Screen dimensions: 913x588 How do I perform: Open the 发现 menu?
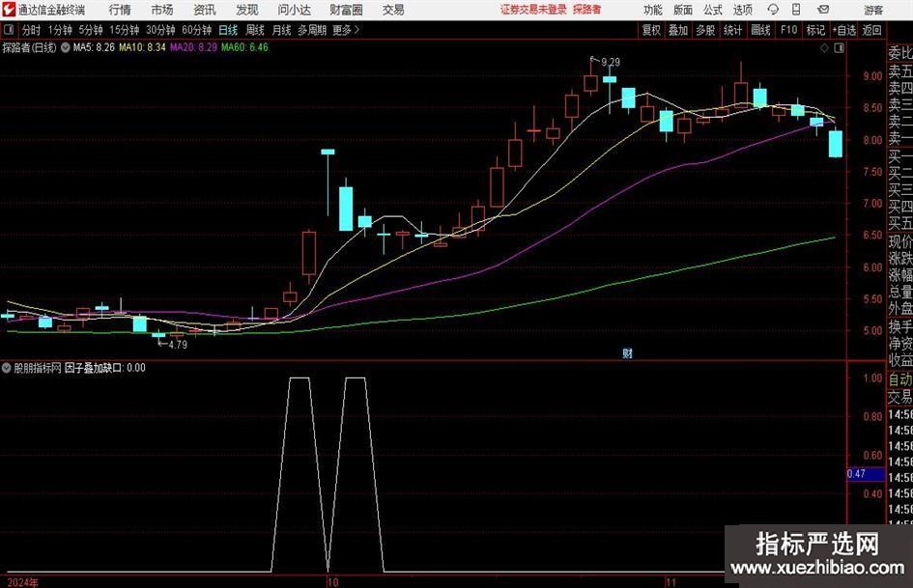247,10
